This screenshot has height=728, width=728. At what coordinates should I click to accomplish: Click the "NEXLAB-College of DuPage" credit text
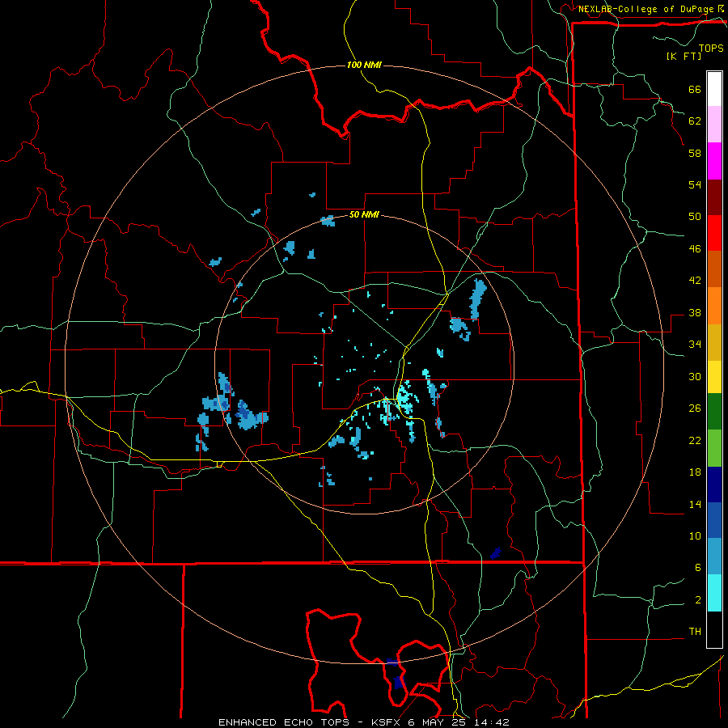(647, 9)
